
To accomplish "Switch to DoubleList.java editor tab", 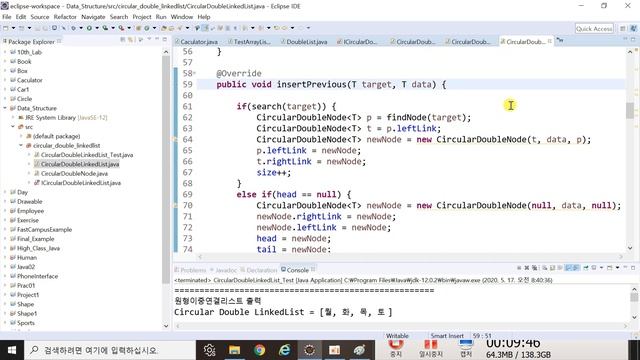I will pos(304,42).
